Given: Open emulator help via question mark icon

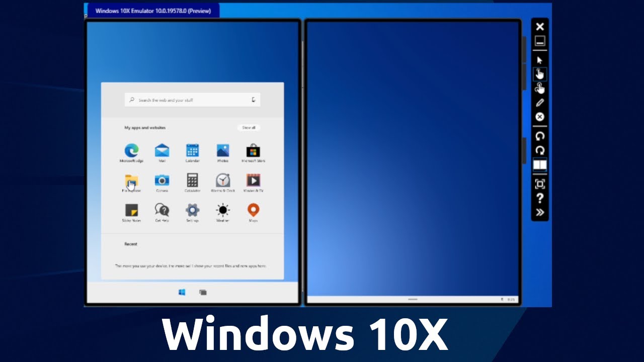Looking at the screenshot, I should pyautogui.click(x=540, y=198).
